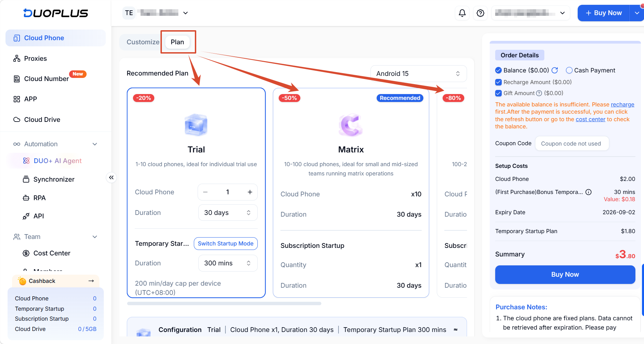The height and width of the screenshot is (344, 644).
Task: Open the workspace switcher dropdown
Action: tap(186, 13)
